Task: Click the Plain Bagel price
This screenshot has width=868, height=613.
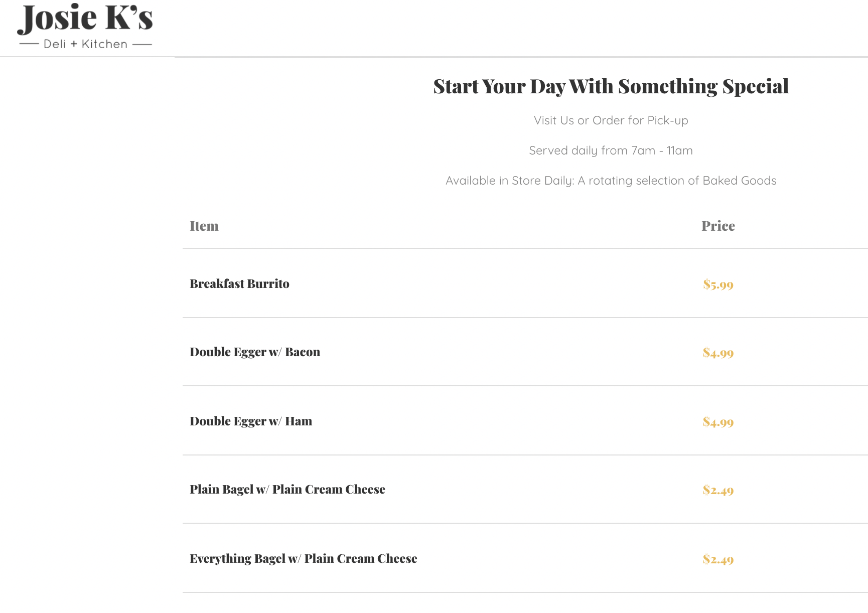Action: click(x=718, y=491)
